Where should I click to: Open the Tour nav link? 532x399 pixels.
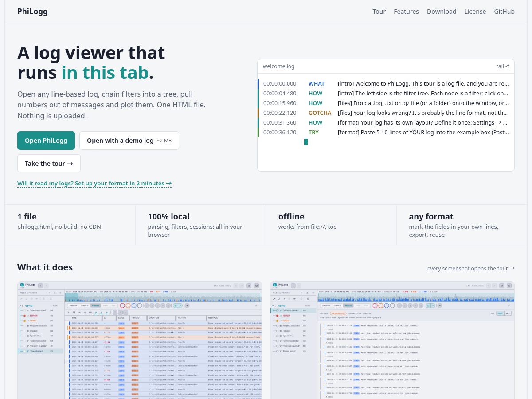pos(379,12)
